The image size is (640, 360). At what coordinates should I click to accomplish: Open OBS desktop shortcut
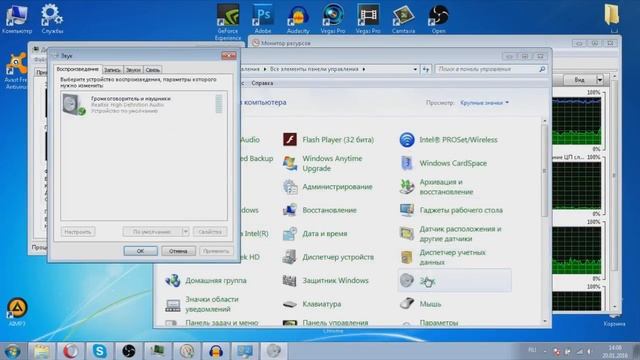[x=438, y=18]
